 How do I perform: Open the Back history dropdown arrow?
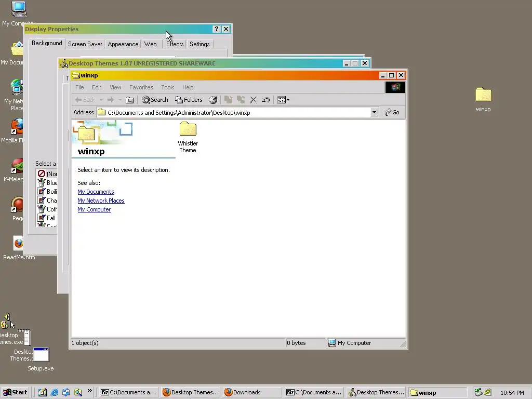[x=101, y=100]
